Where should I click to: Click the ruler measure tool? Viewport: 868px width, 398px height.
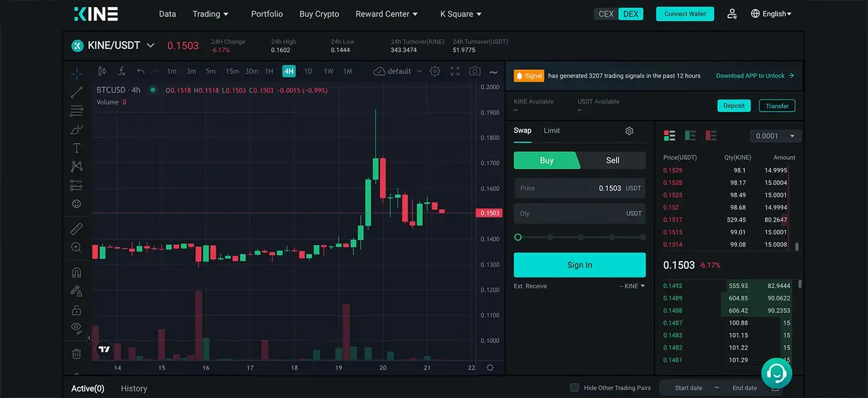(x=77, y=229)
